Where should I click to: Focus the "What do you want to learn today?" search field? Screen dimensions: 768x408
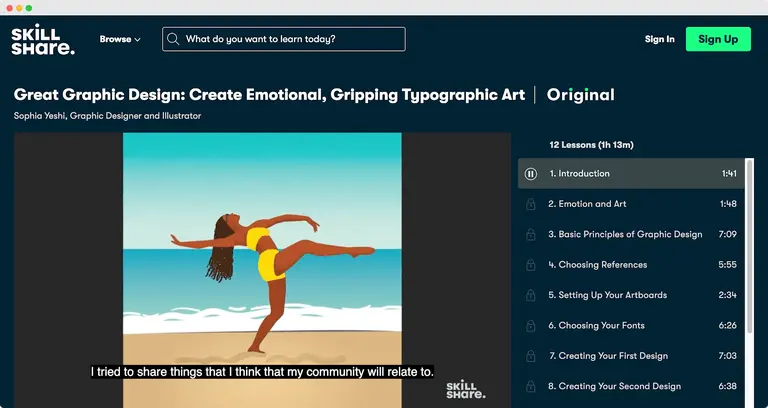tap(284, 39)
